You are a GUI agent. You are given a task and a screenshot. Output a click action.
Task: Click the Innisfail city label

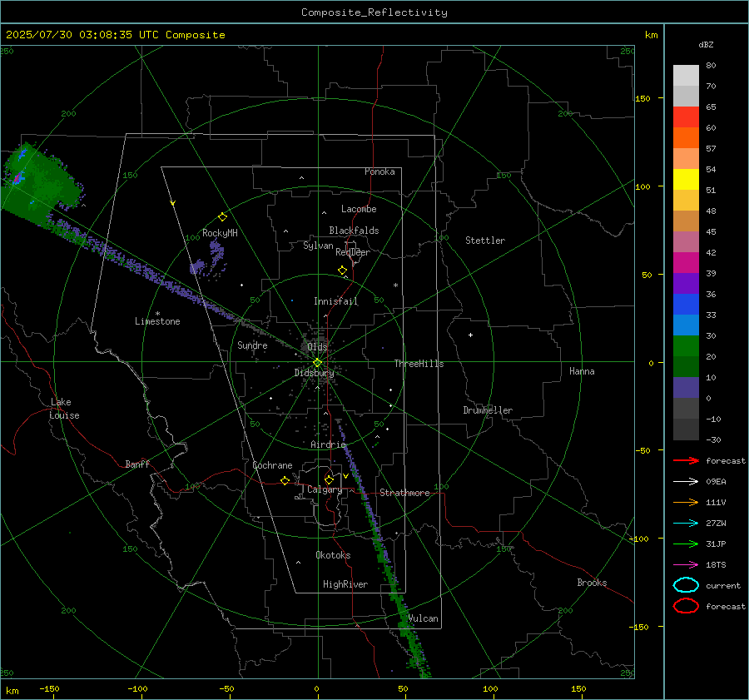(335, 301)
